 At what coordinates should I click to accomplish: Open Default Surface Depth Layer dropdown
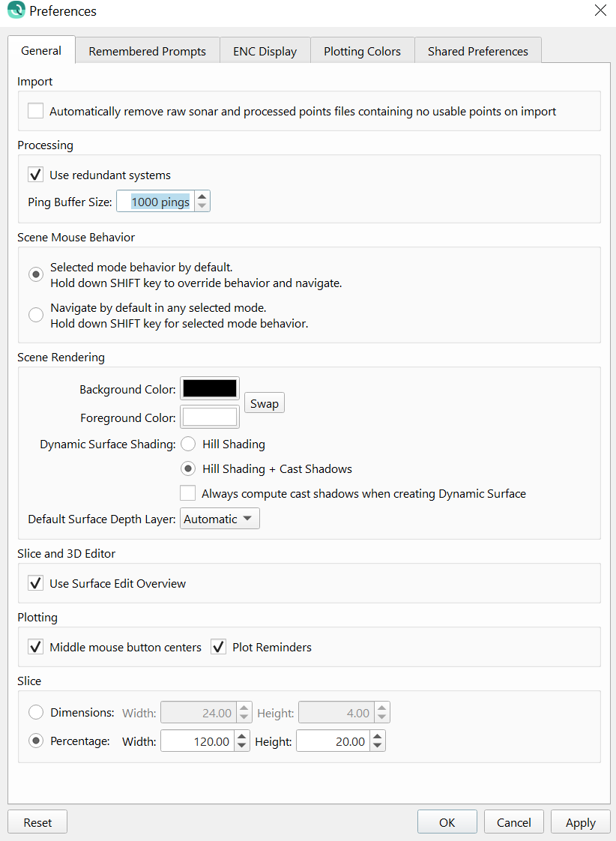(x=220, y=519)
